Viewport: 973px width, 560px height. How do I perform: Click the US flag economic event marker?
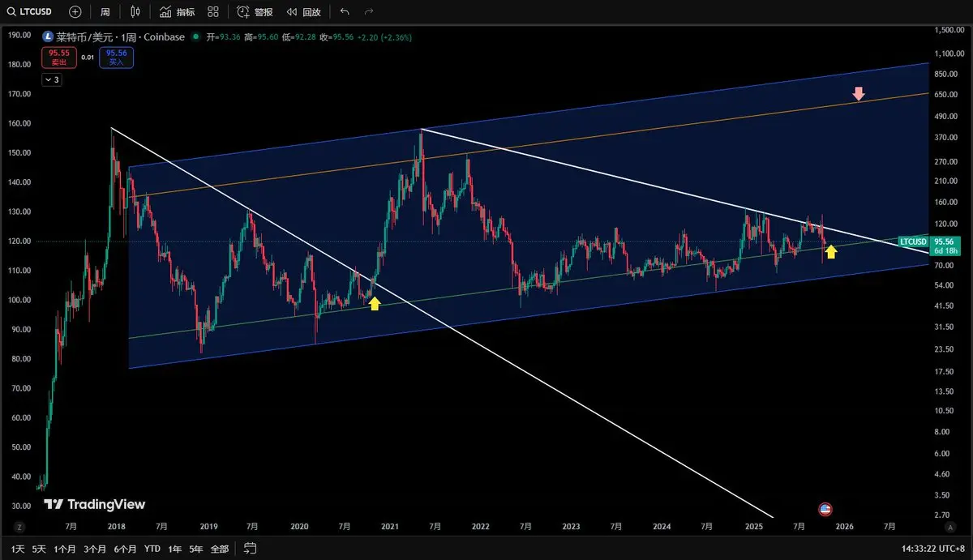[x=825, y=510]
